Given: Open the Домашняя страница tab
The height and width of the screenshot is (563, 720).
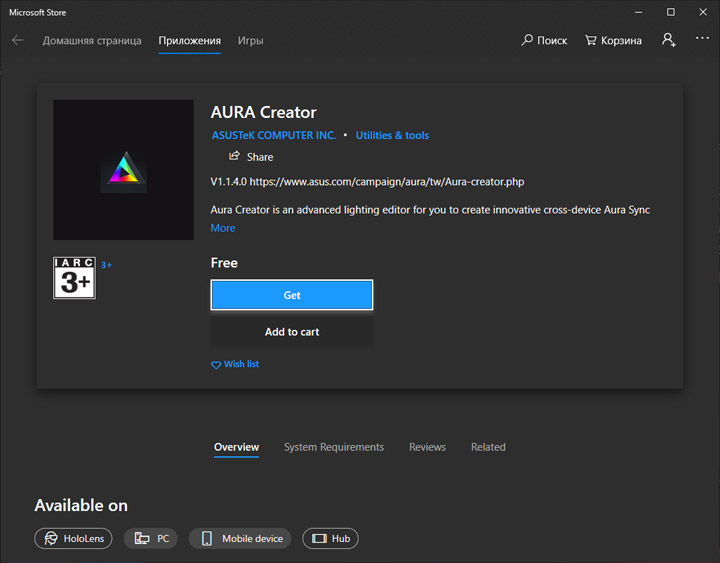Looking at the screenshot, I should click(x=92, y=40).
